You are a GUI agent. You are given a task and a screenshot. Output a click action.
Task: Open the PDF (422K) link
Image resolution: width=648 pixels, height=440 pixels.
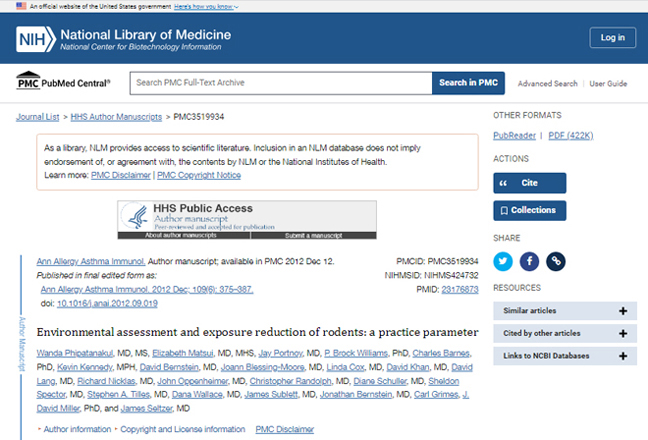tap(571, 136)
